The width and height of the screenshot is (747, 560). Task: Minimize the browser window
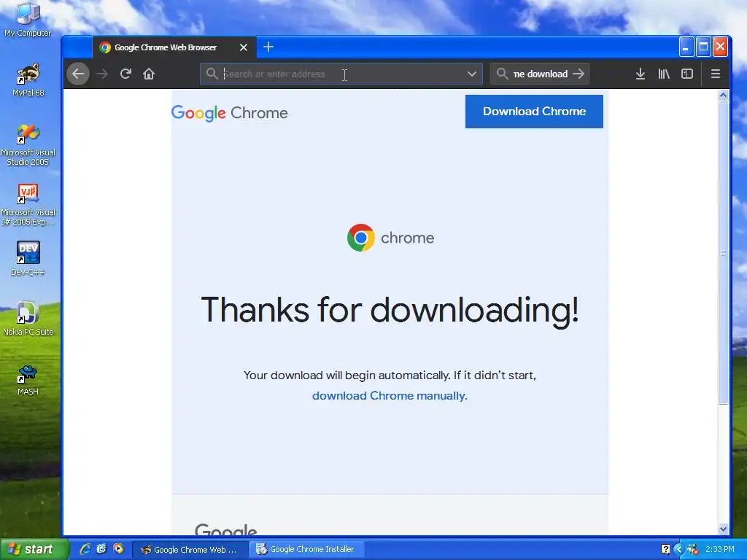tap(686, 47)
